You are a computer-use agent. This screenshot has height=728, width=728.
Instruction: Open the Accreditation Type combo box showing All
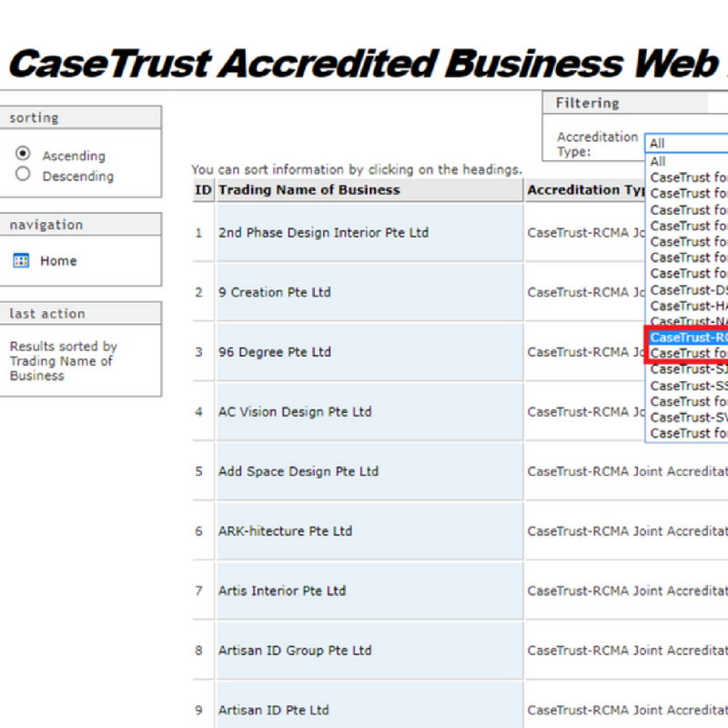coord(686,143)
